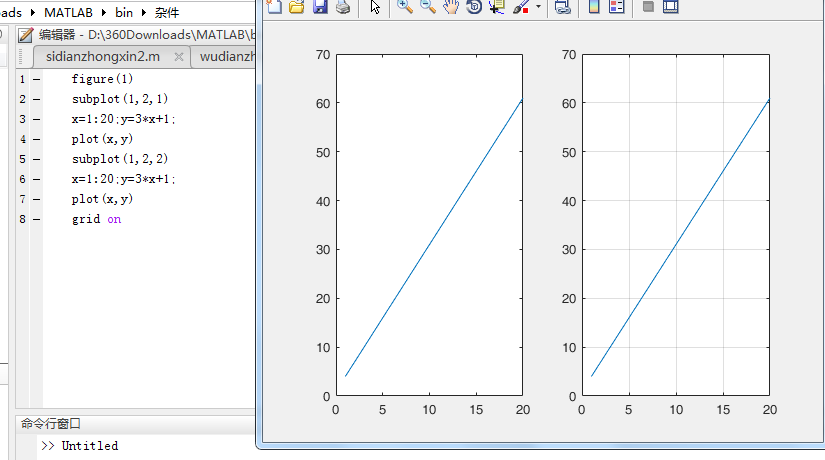The width and height of the screenshot is (825, 460).
Task: Expand the arrow after bin in path
Action: point(145,12)
